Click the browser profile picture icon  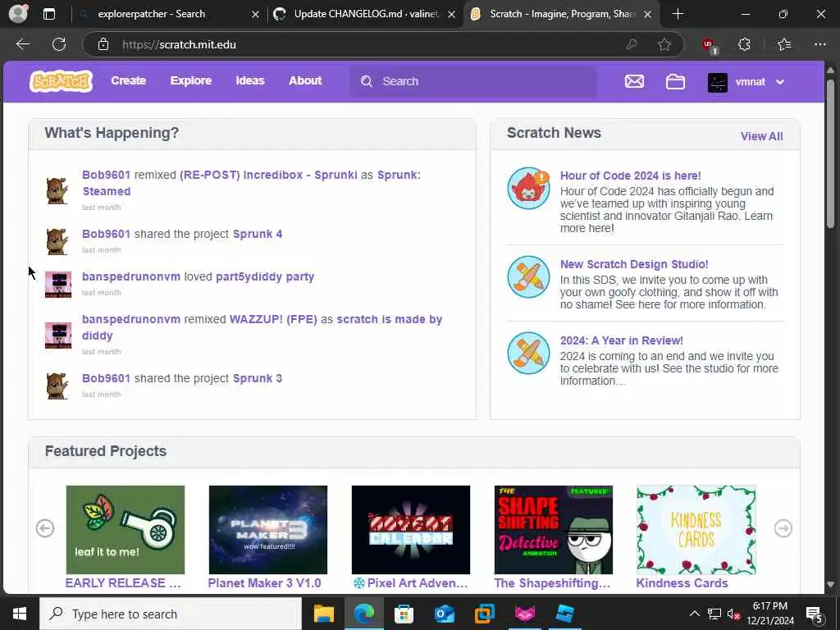pos(18,14)
